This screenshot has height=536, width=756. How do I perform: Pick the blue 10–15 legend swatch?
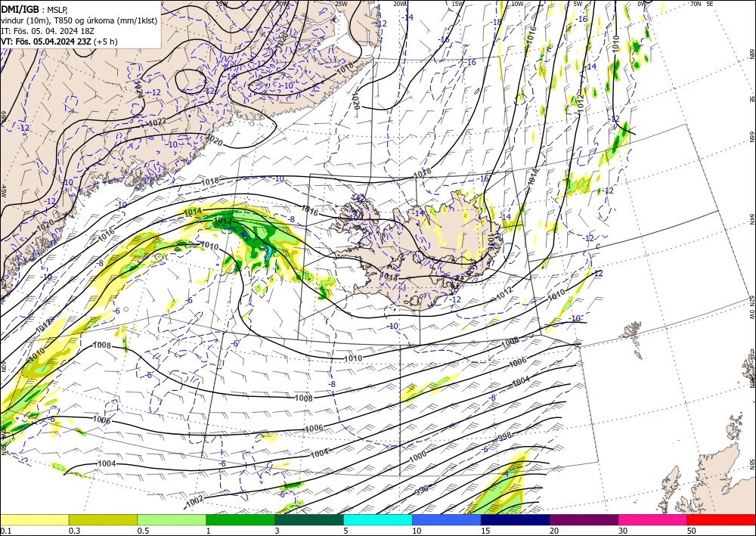(x=447, y=519)
